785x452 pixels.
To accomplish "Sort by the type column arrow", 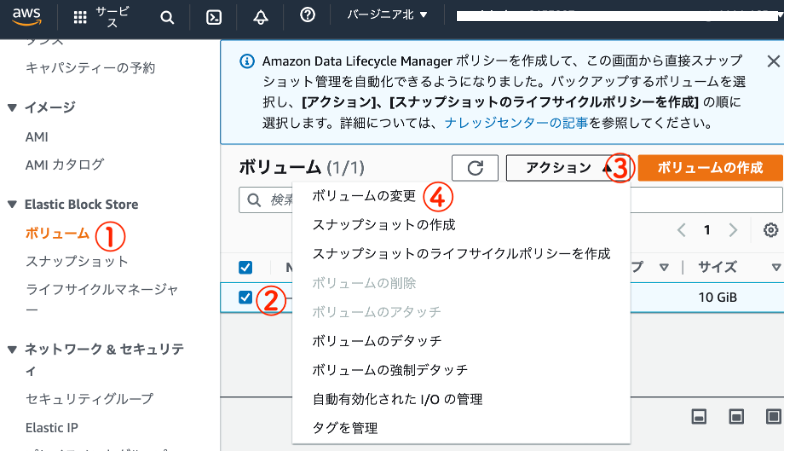I will point(664,268).
